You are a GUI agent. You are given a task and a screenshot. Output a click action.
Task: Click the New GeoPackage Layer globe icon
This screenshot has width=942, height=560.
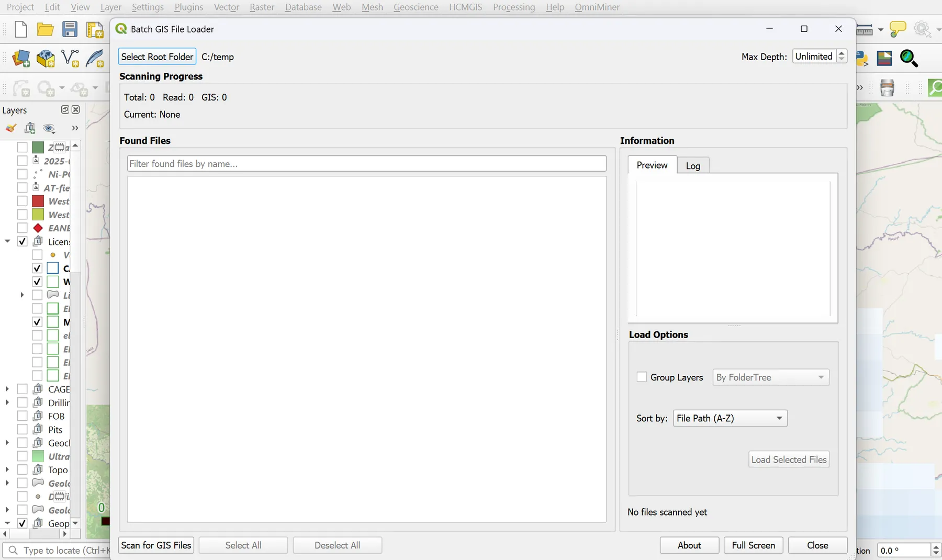[46, 58]
